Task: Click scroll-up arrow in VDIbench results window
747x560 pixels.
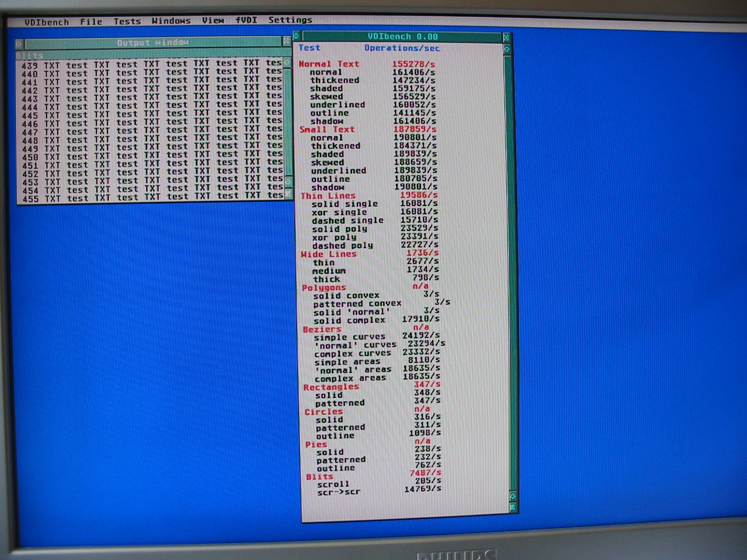Action: 507,49
